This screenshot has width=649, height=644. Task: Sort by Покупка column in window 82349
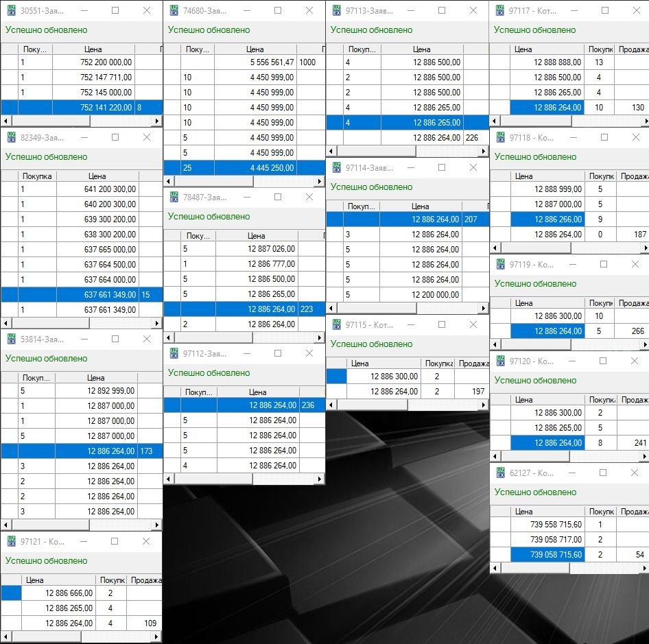click(x=37, y=176)
